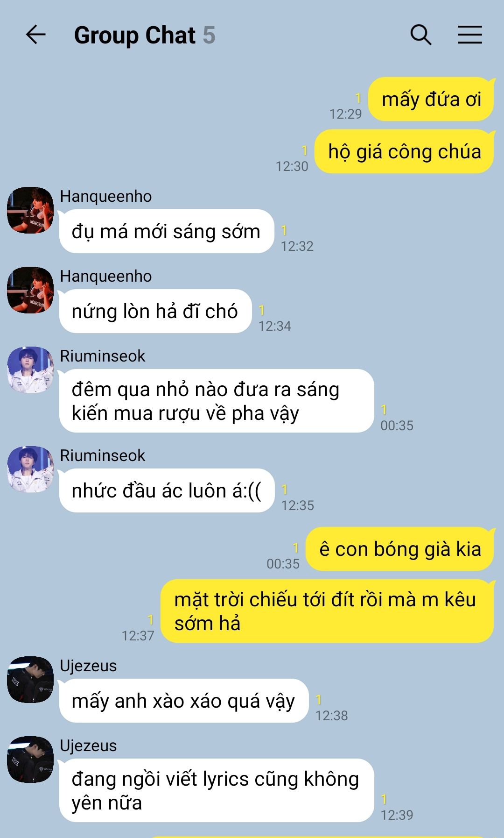Tap the back arrow icon
Screen dimensions: 504x838
point(35,35)
